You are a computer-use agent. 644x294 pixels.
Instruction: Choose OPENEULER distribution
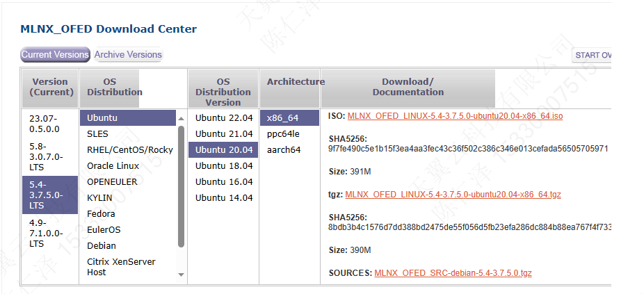coord(128,182)
